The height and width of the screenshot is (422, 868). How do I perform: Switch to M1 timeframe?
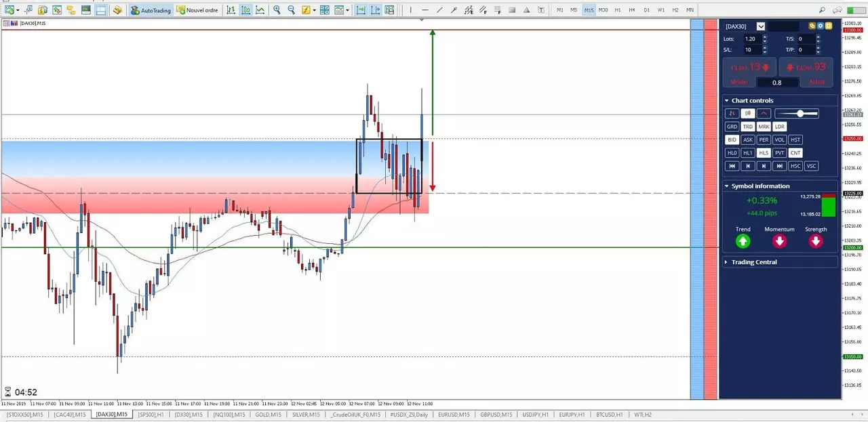pos(560,10)
